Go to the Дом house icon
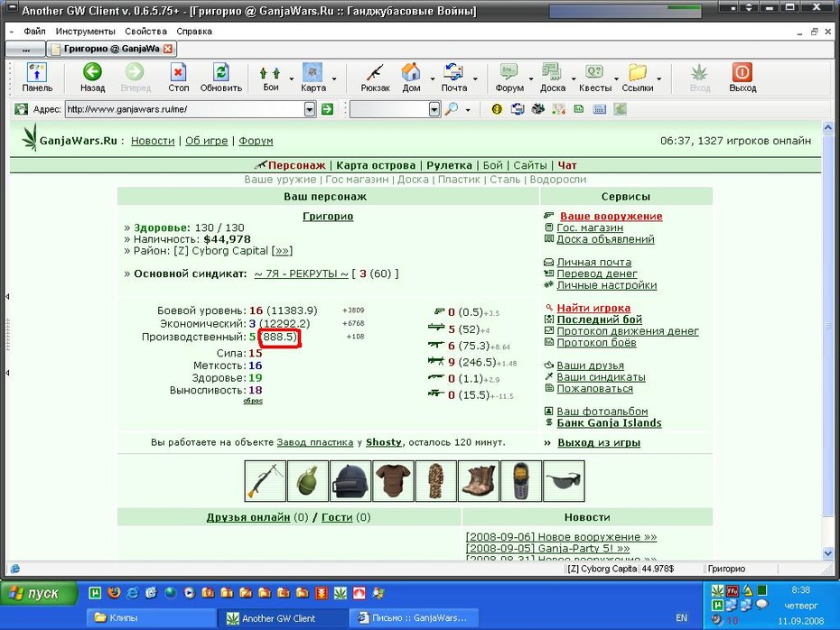The width and height of the screenshot is (840, 630). [411, 78]
